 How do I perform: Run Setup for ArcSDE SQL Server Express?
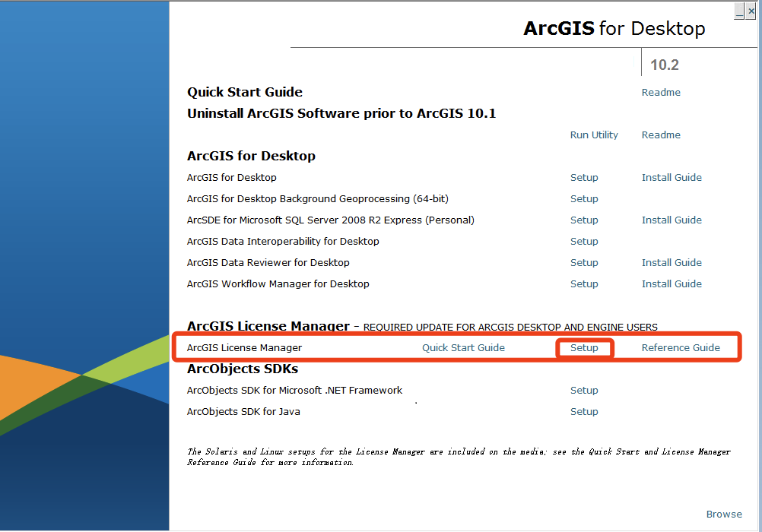[584, 220]
